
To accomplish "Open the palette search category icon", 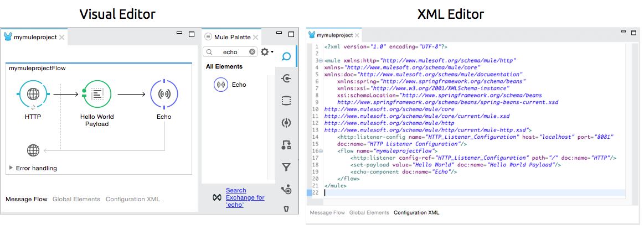I will point(286,56).
